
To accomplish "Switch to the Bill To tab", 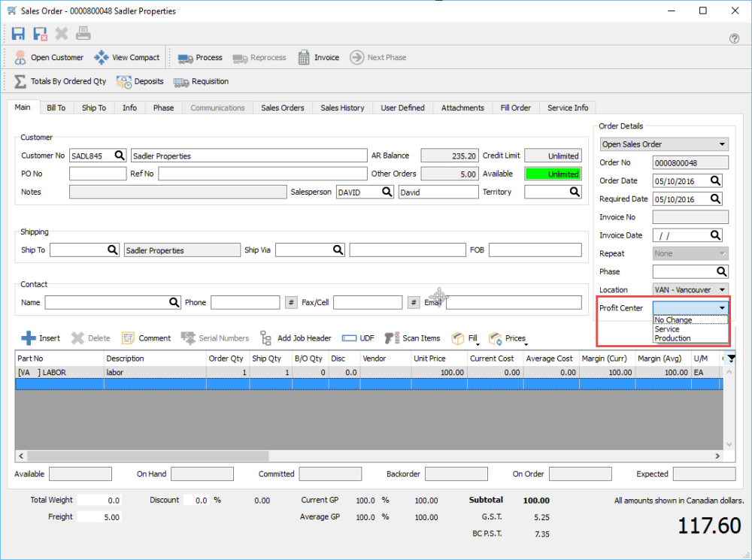I will click(56, 108).
